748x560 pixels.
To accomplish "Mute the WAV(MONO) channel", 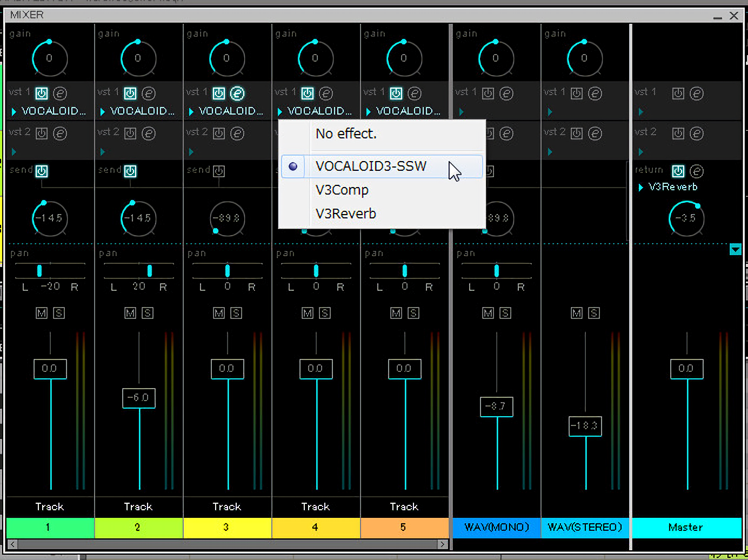I will click(x=488, y=313).
